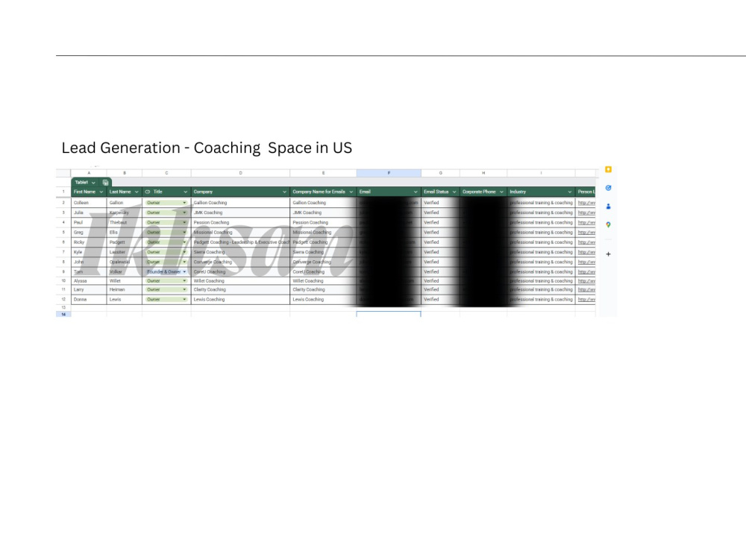Click the 'Lead Generation - Coaching Space in US' heading
Screen dimensions: 746x560
pos(207,148)
